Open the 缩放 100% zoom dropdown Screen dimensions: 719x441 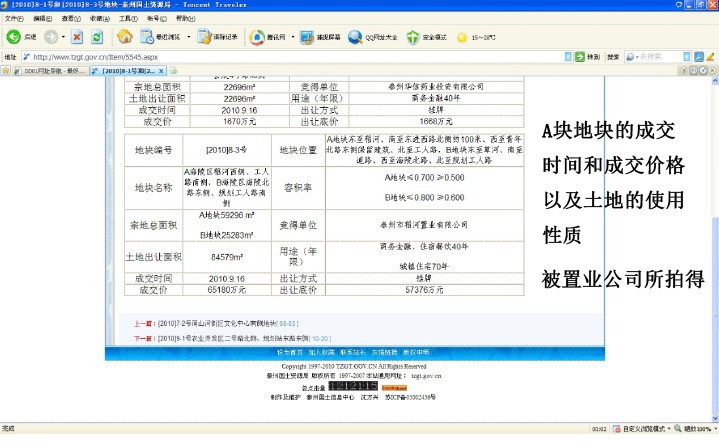[x=700, y=429]
